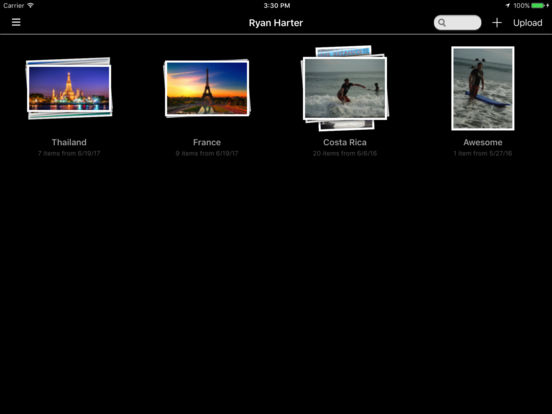Focus the search input field
The width and height of the screenshot is (552, 414).
[x=457, y=23]
